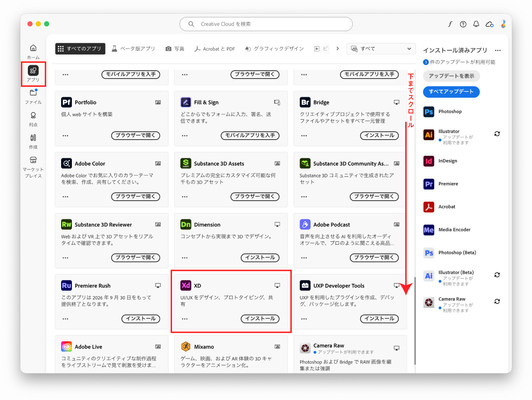Open the Files sidebar section
532x400 pixels.
pyautogui.click(x=33, y=96)
